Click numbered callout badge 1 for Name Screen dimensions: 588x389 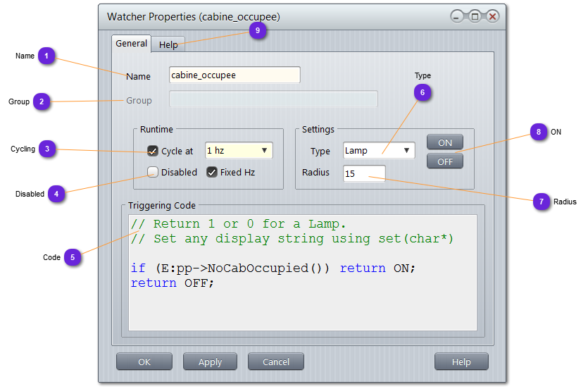point(46,56)
